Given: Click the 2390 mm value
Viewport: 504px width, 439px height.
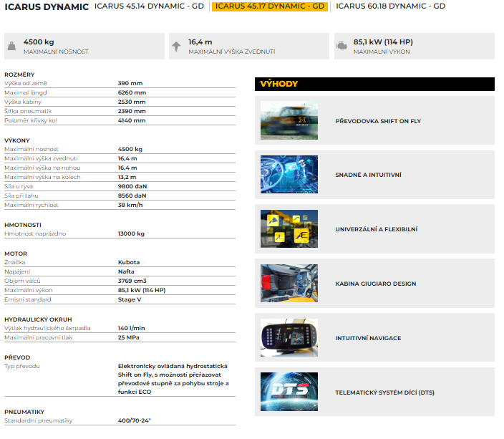Looking at the screenshot, I should pos(132,111).
